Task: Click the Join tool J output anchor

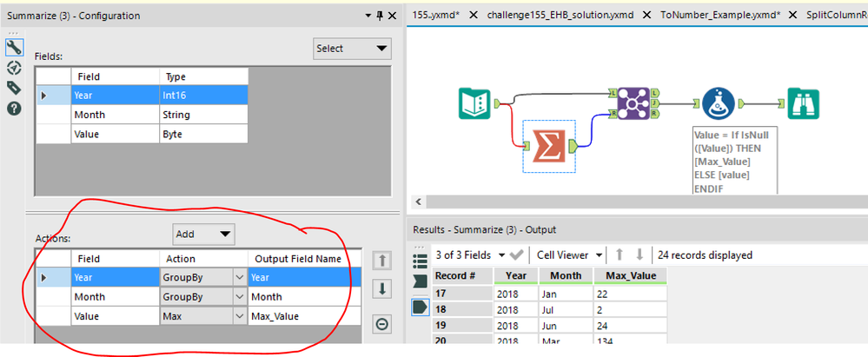Action: point(655,103)
